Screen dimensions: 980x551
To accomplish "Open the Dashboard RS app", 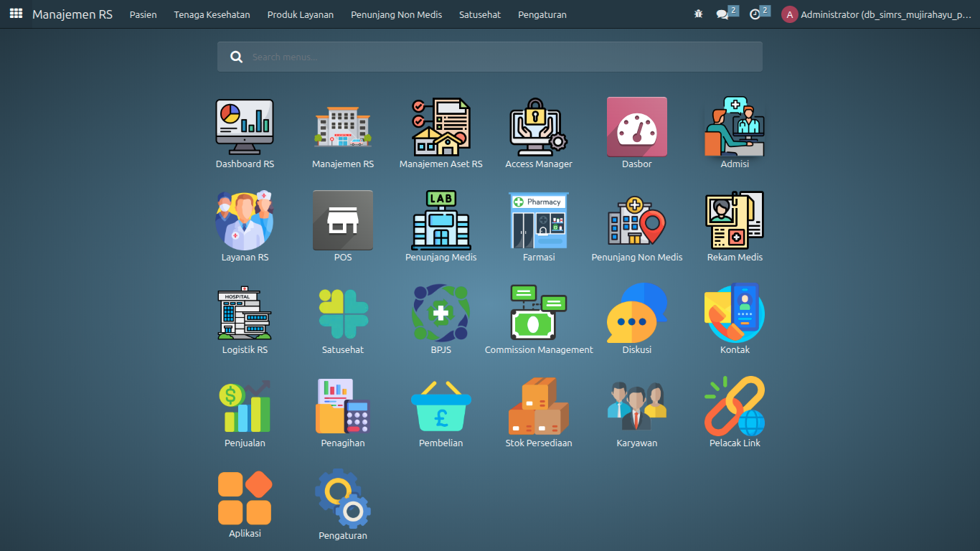I will click(245, 127).
